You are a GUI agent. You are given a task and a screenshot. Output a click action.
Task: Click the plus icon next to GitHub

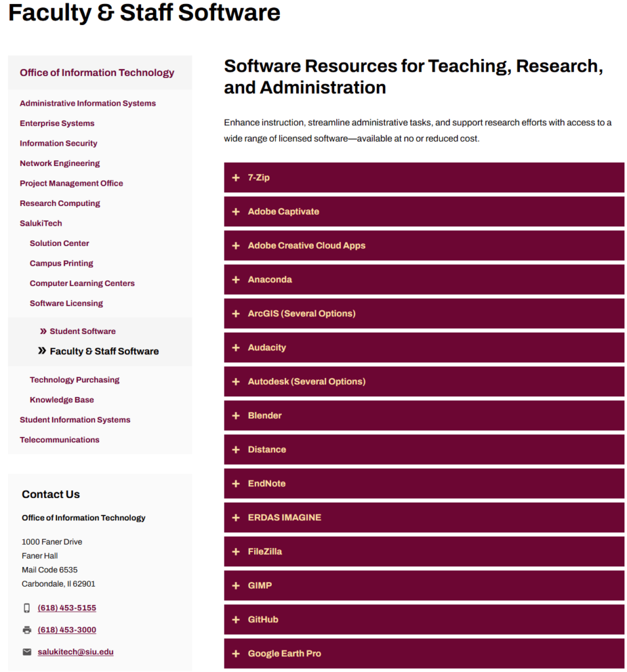click(x=236, y=619)
